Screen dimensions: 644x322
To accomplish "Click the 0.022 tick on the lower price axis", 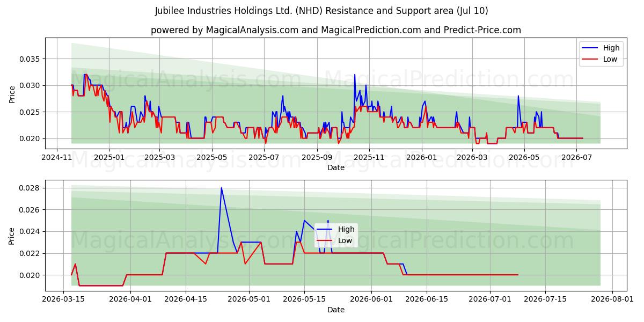I will (30, 253).
